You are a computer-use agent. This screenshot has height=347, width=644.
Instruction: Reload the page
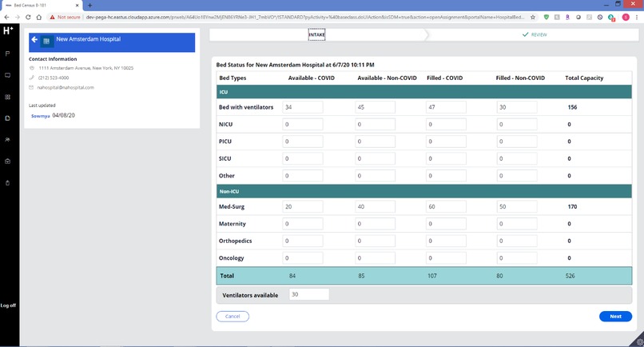click(x=28, y=18)
